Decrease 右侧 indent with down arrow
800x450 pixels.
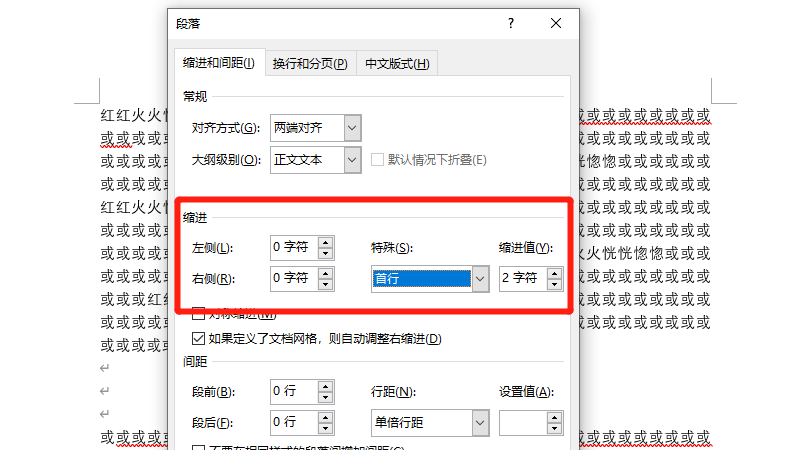(x=325, y=284)
